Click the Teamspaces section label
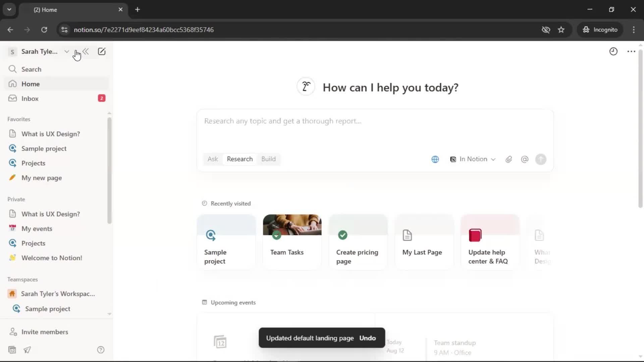644x362 pixels. pos(22,280)
